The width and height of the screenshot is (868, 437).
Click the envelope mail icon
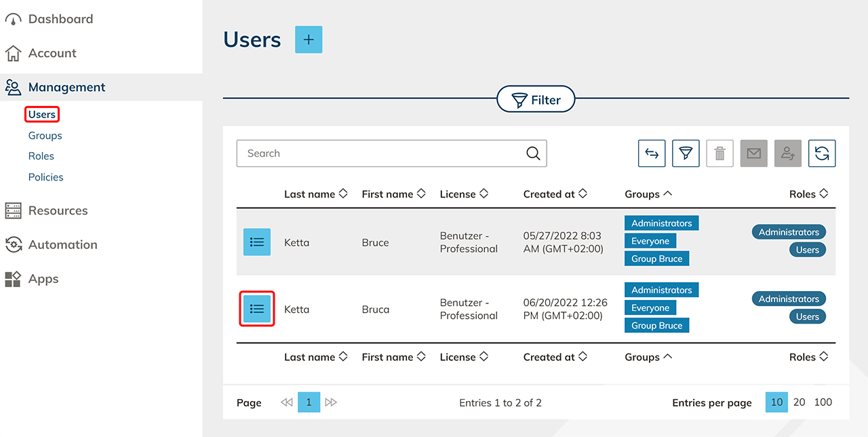click(753, 153)
